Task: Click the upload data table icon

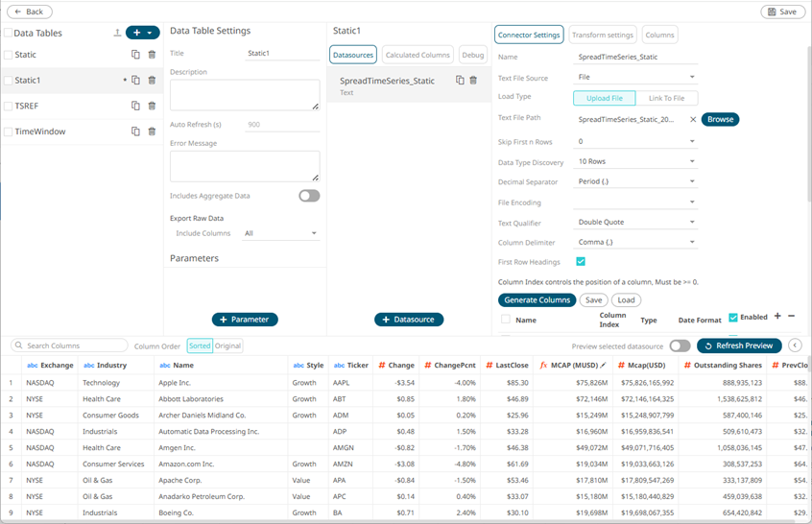Action: pos(117,33)
